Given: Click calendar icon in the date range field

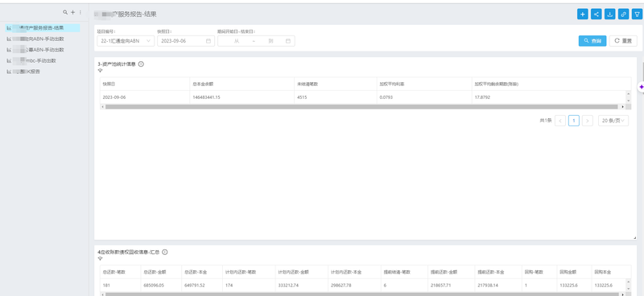Looking at the screenshot, I should [288, 41].
